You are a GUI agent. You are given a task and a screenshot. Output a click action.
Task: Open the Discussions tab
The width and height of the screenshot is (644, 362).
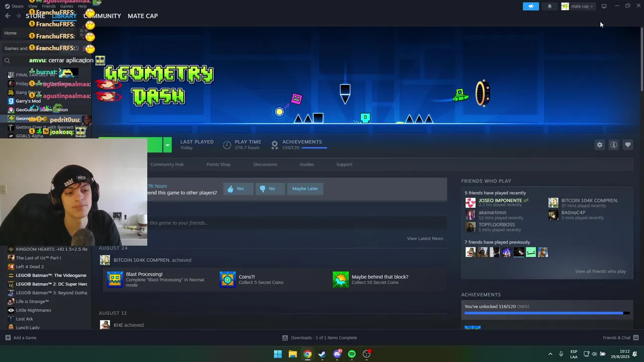tap(265, 164)
